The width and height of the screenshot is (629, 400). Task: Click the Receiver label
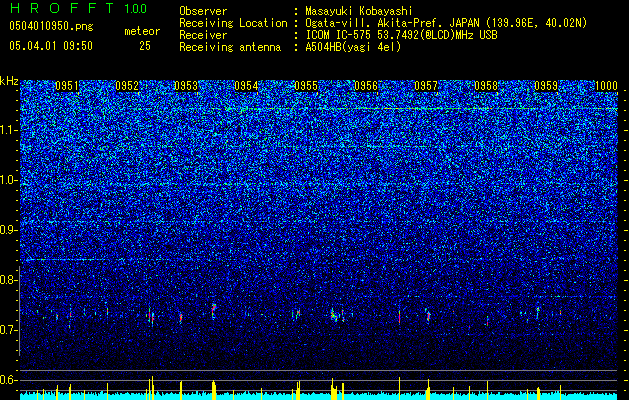pyautogui.click(x=203, y=35)
